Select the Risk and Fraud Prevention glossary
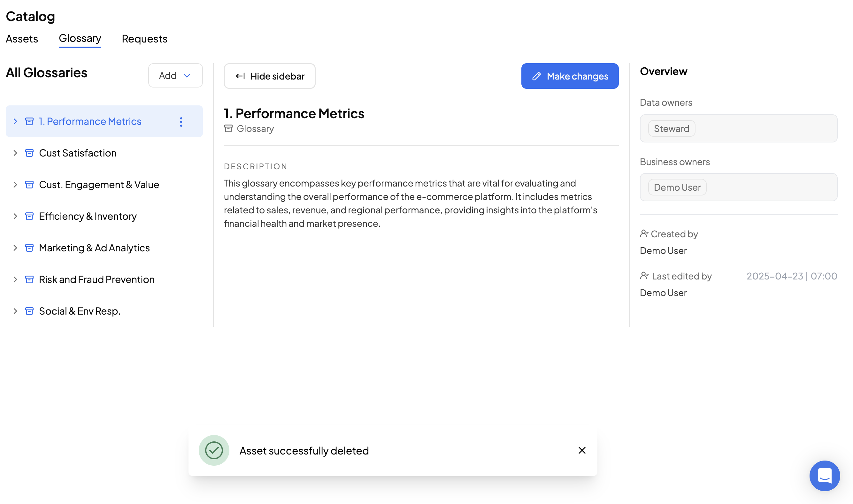The height and width of the screenshot is (504, 853). click(96, 279)
